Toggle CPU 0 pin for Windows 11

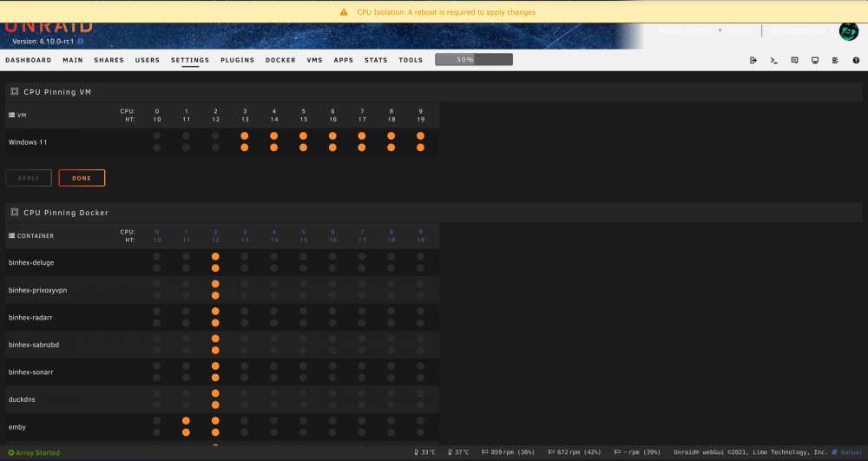156,135
